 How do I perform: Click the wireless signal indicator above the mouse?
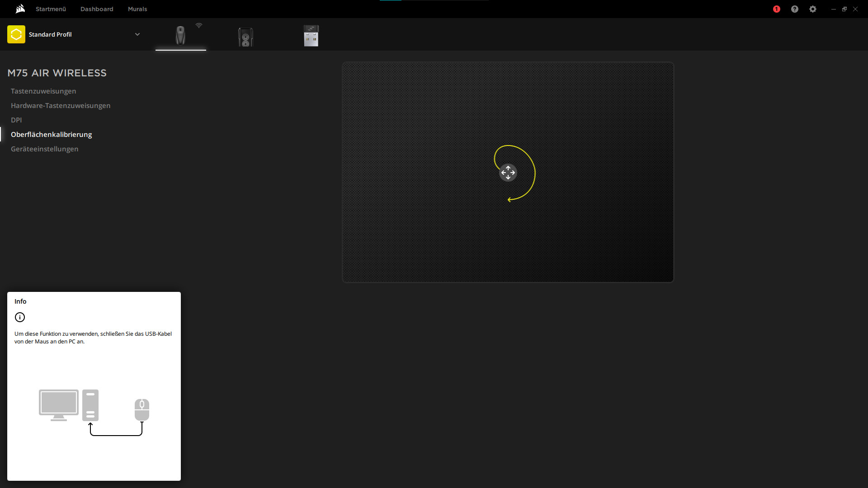[x=199, y=26]
